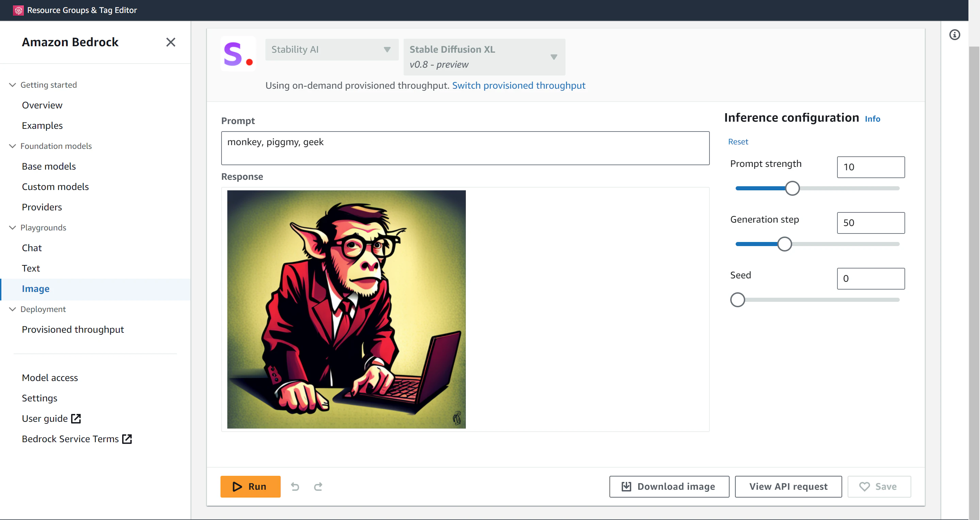Close the Amazon Bedrock sidebar
Screen dimensions: 980x520
click(170, 42)
